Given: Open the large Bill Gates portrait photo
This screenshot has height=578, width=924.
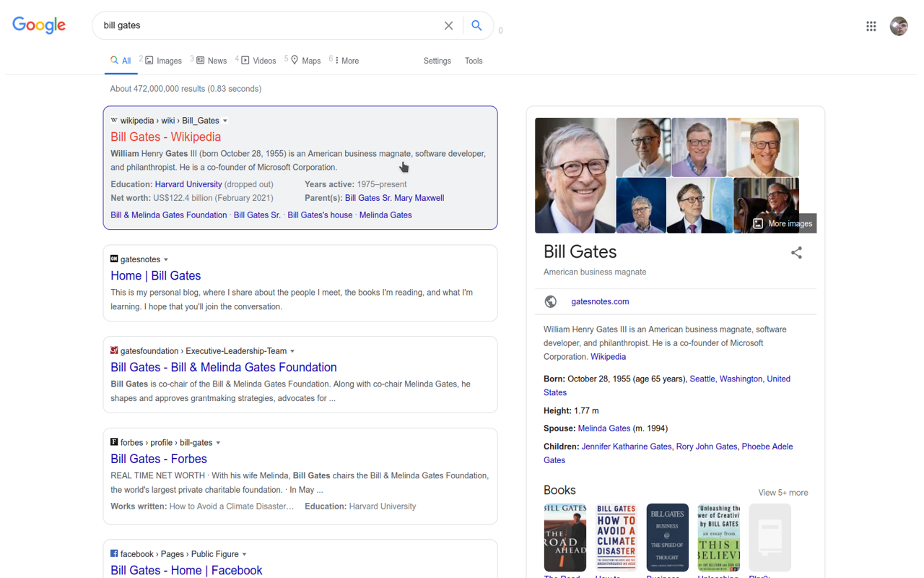Looking at the screenshot, I should [x=575, y=176].
